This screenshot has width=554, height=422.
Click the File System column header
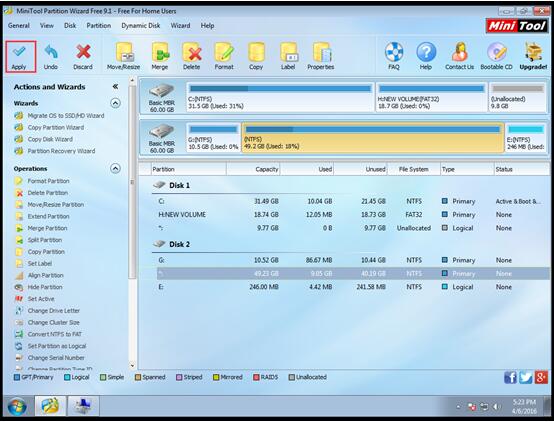[x=414, y=169]
